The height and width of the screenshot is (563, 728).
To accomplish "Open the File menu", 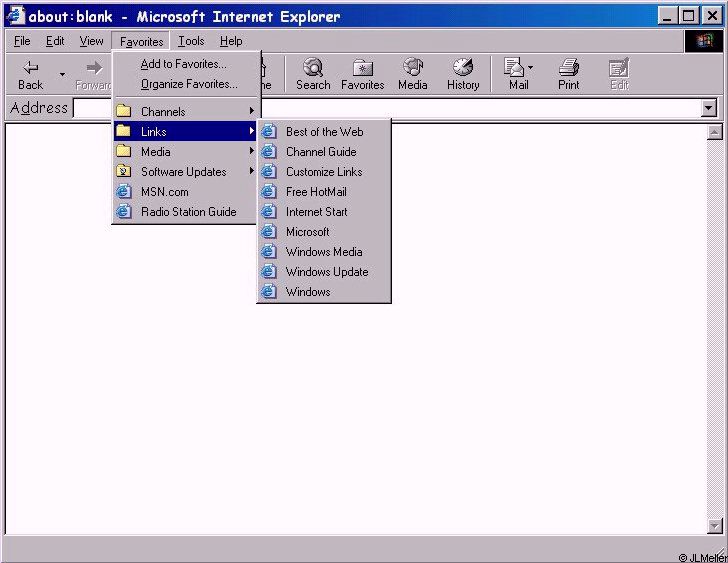I will pos(22,41).
